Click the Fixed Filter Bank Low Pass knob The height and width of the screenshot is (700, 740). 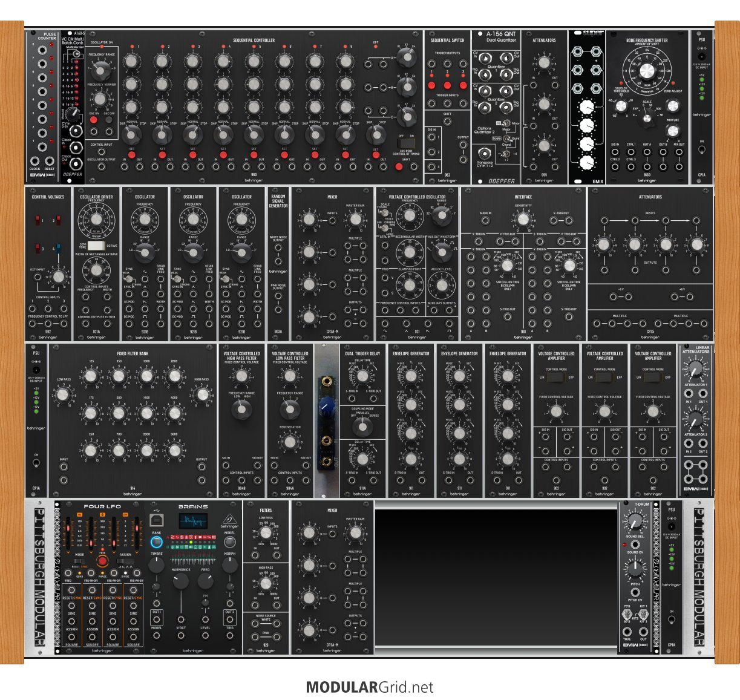(x=62, y=395)
